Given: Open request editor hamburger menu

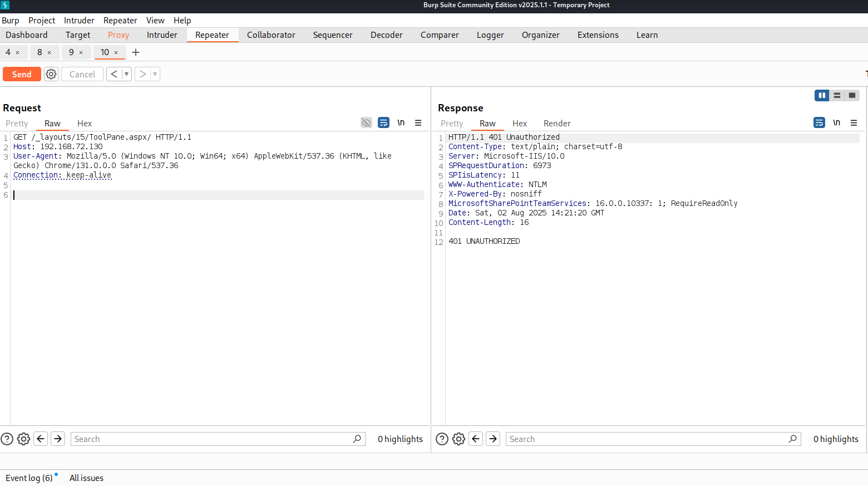Looking at the screenshot, I should click(x=418, y=122).
